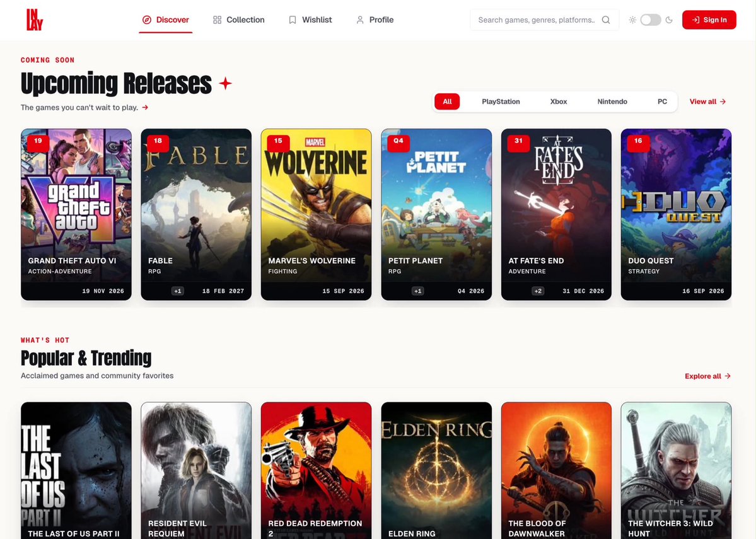Click the View all link

point(707,101)
